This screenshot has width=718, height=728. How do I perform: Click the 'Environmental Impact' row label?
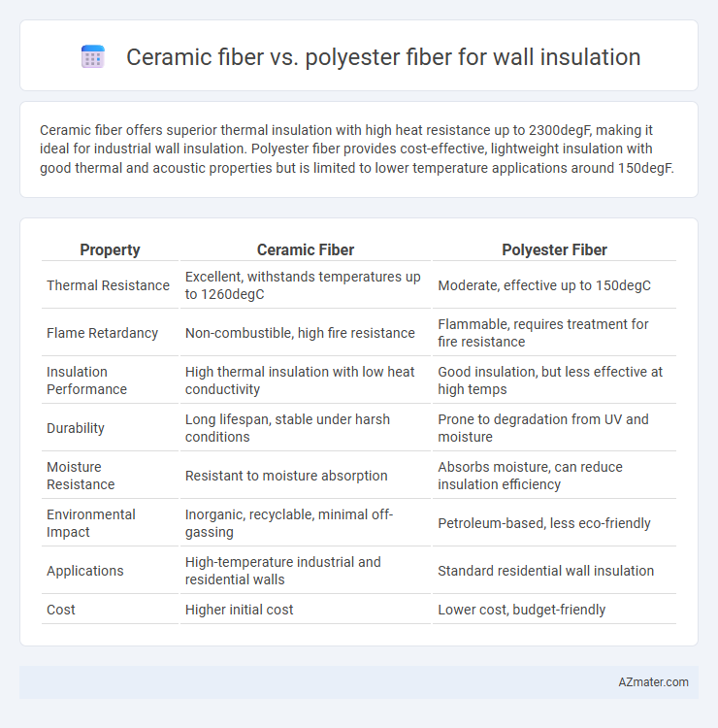pyautogui.click(x=91, y=523)
